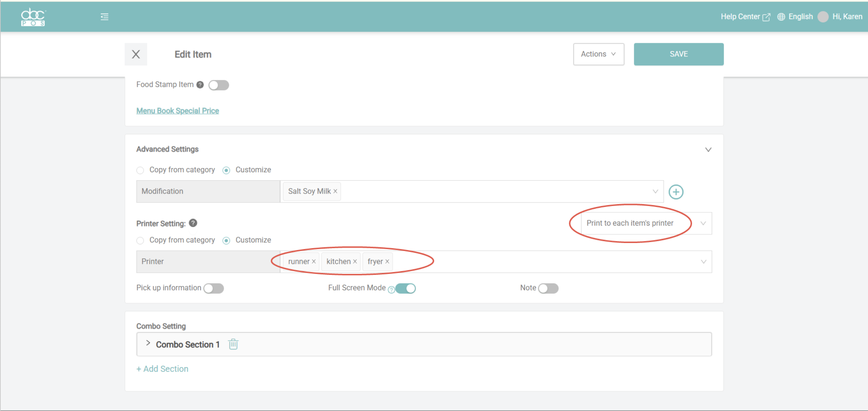
Task: Expand the Printer selection dropdown arrow
Action: tap(703, 261)
